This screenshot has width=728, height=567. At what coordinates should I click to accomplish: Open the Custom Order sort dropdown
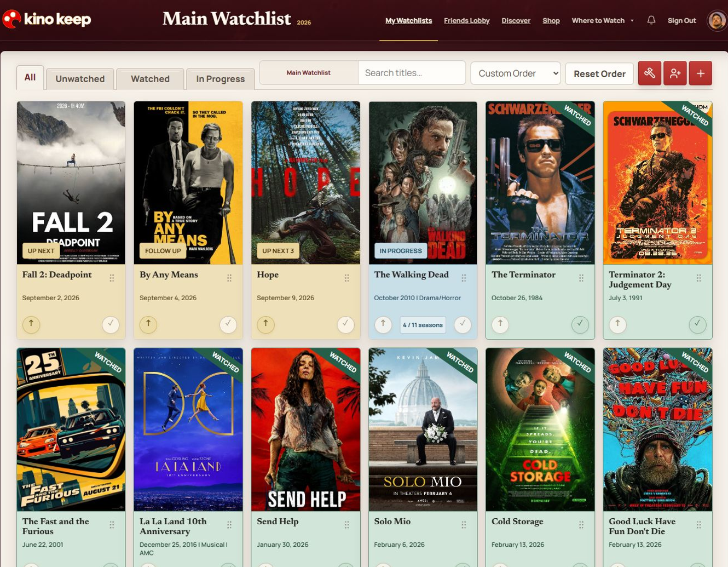[516, 73]
